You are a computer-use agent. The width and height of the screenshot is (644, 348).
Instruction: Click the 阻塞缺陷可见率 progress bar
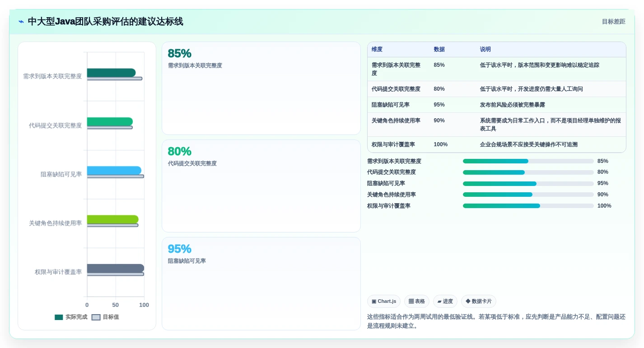(x=528, y=184)
